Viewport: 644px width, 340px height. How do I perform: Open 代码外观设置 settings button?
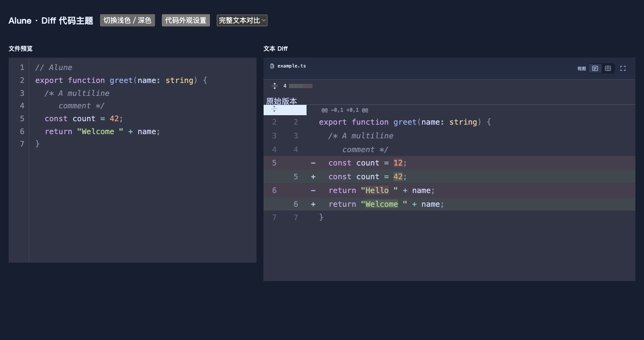point(186,20)
